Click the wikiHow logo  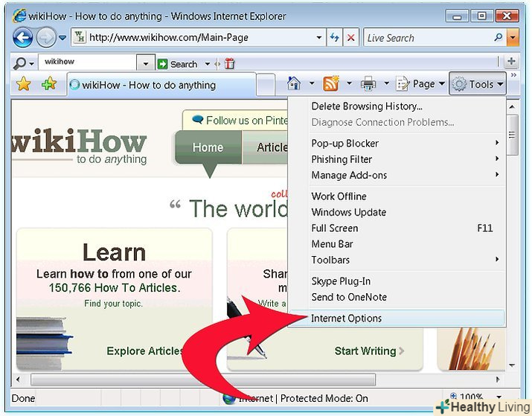pos(80,146)
